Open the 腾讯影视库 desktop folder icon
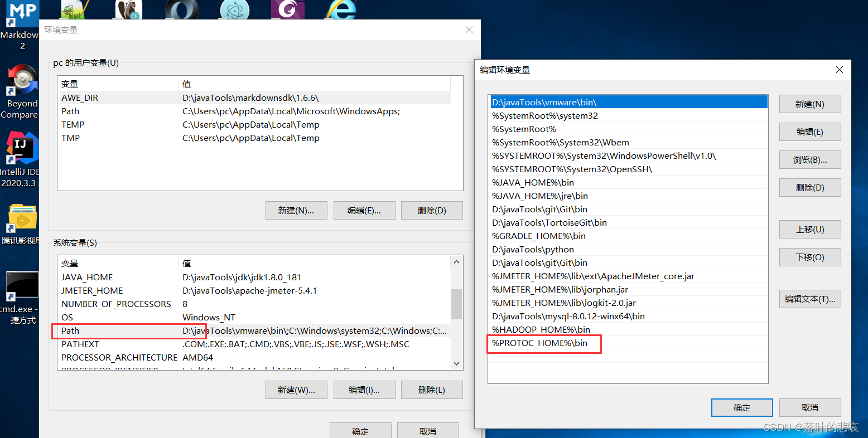868x438 pixels. click(x=21, y=224)
